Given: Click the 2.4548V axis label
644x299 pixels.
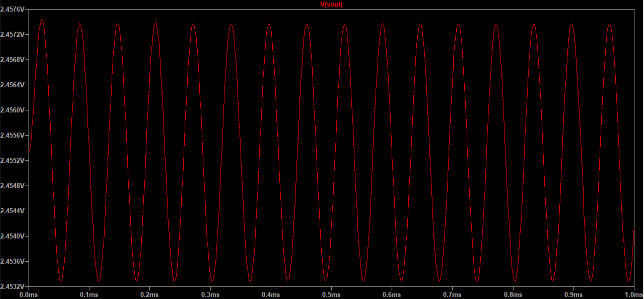Looking at the screenshot, I should coord(12,186).
